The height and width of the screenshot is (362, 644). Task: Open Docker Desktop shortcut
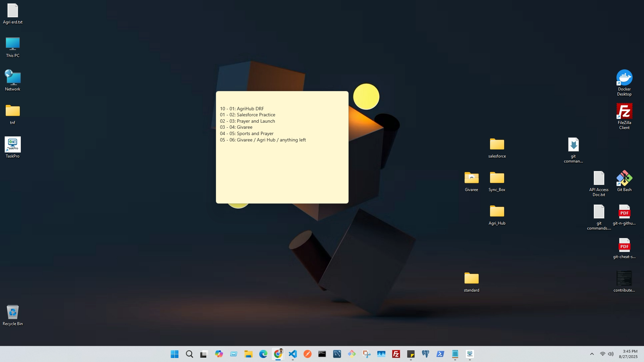tap(624, 82)
